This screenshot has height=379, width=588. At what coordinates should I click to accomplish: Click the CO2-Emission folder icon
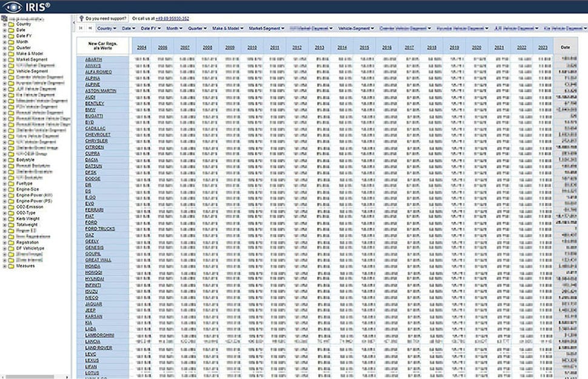click(x=12, y=207)
